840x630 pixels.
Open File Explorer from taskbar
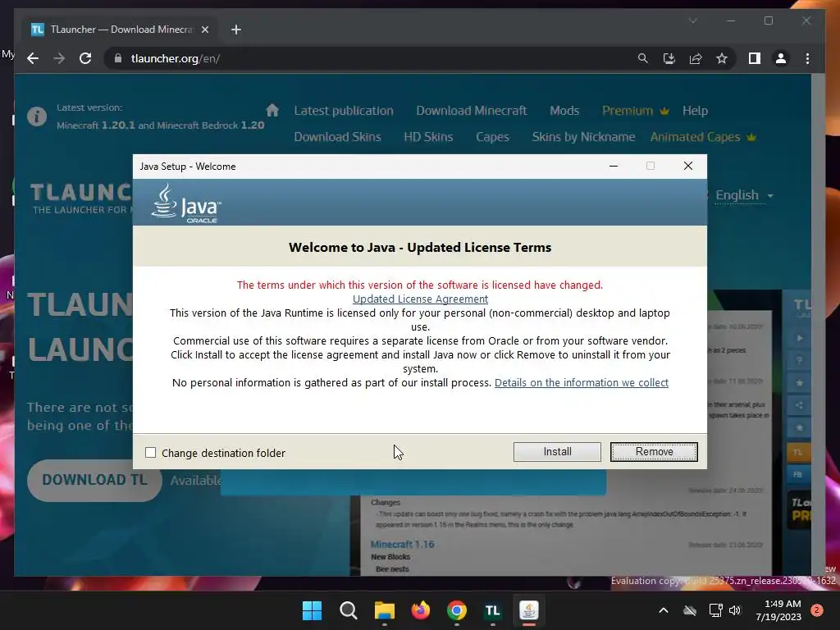pyautogui.click(x=384, y=610)
